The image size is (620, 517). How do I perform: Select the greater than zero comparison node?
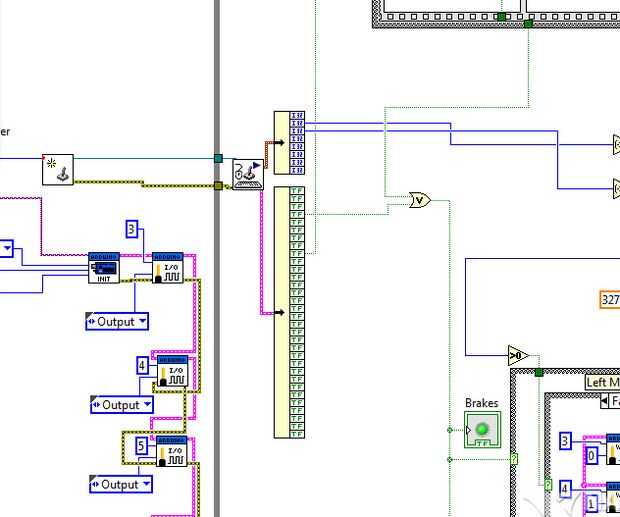coord(518,355)
